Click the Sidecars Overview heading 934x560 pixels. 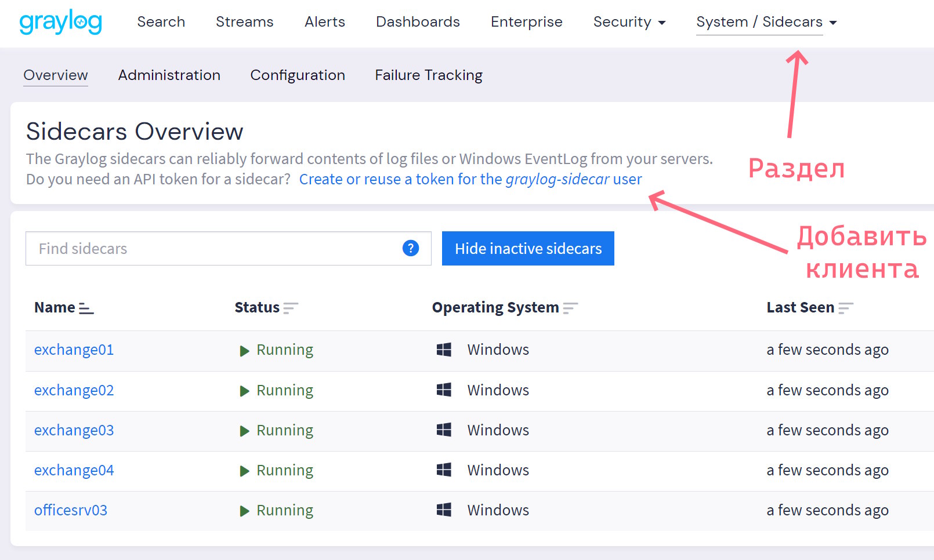pos(135,132)
